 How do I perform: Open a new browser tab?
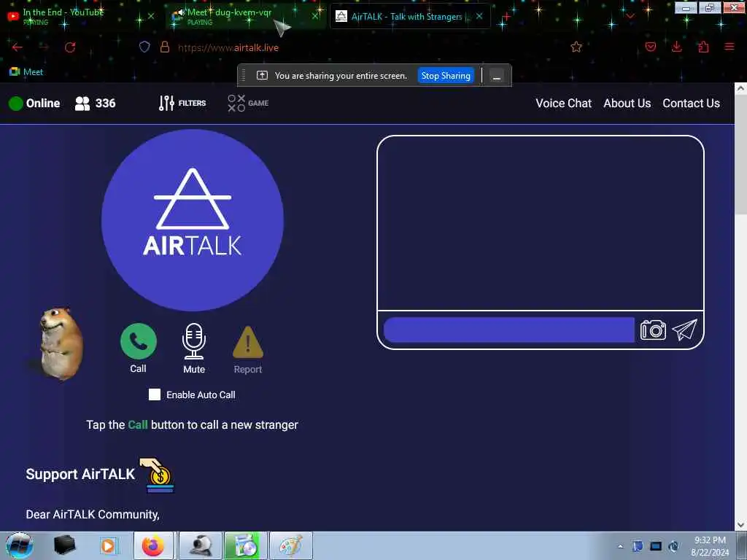[506, 17]
